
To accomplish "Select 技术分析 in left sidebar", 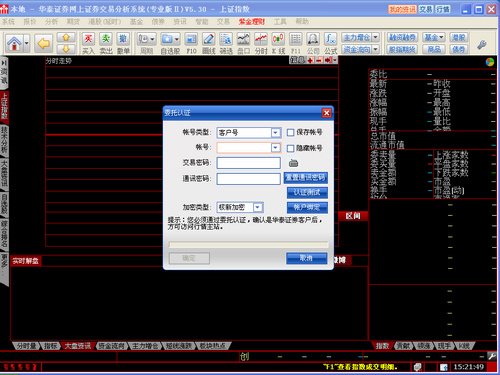I will tap(4, 140).
